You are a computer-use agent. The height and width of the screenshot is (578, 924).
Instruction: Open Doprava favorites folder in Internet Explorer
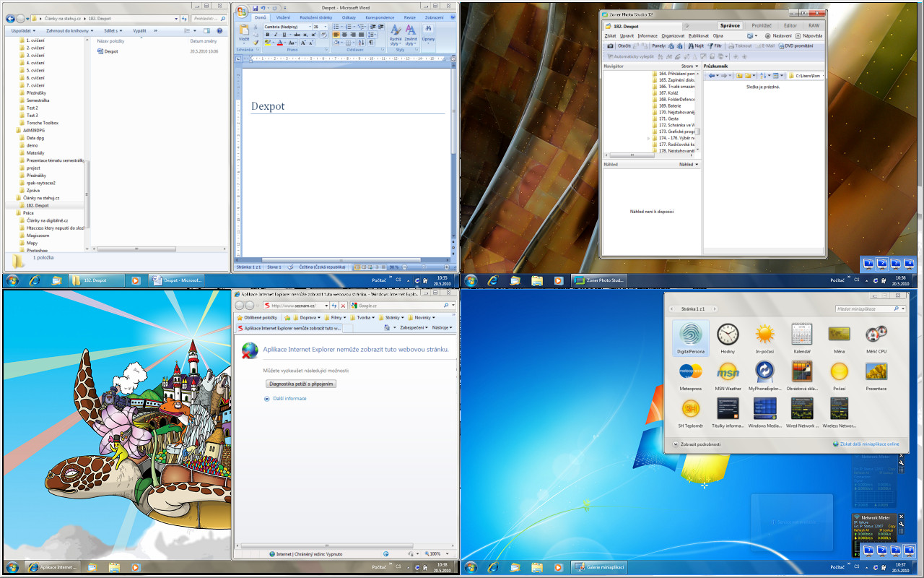point(308,317)
